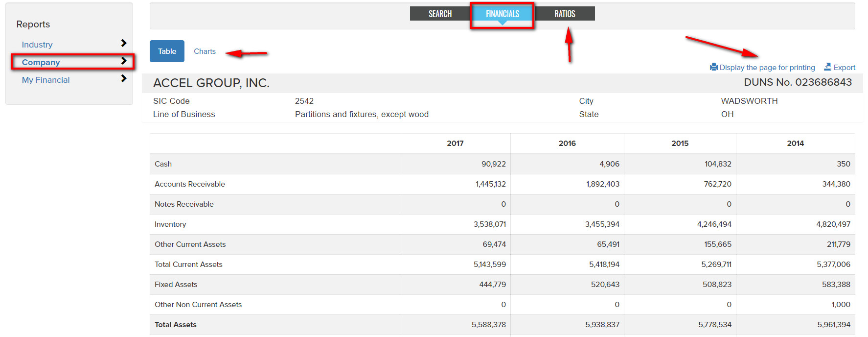Viewport: 868px width, 337px height.
Task: Click Total Current Assets value 5,418,194
Action: 604,265
